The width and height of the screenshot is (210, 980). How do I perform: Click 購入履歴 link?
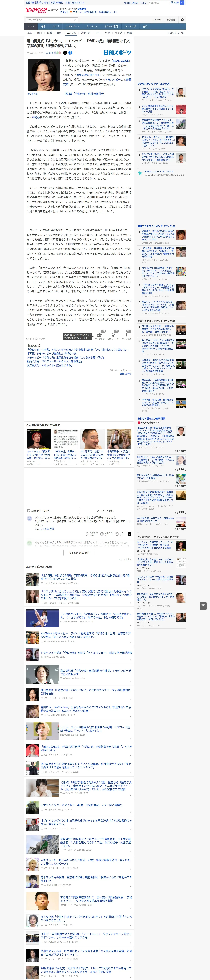[171, 20]
